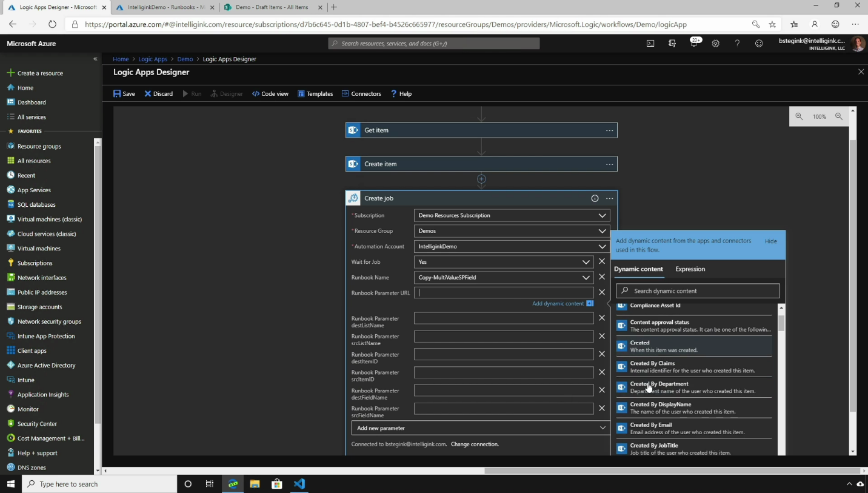This screenshot has width=868, height=493.
Task: Select the Dynamic content tab
Action: (x=638, y=269)
